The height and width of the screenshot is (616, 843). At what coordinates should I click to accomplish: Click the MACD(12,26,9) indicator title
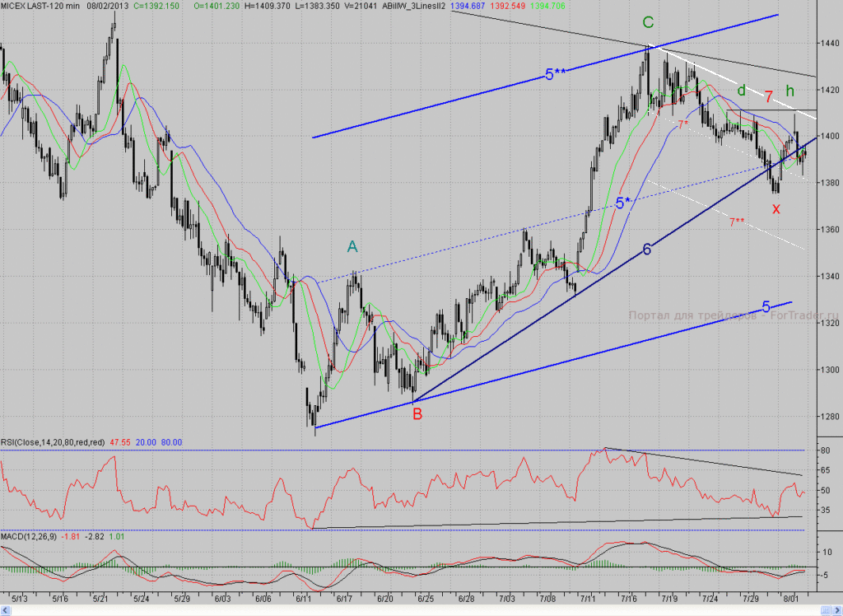pyautogui.click(x=29, y=536)
